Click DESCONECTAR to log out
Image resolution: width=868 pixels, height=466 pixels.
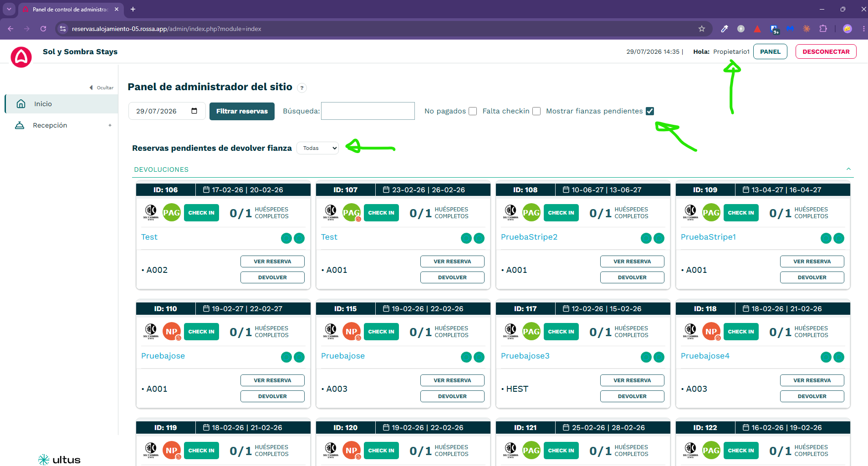tap(826, 51)
